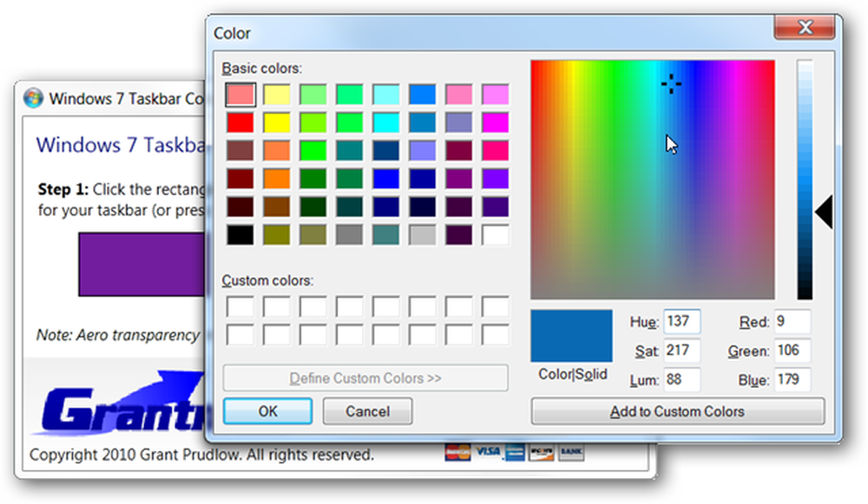Click the Blue value field

click(792, 380)
